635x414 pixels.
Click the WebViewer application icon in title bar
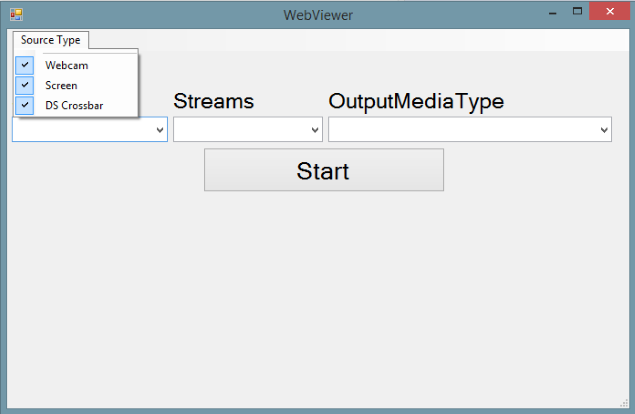point(16,15)
